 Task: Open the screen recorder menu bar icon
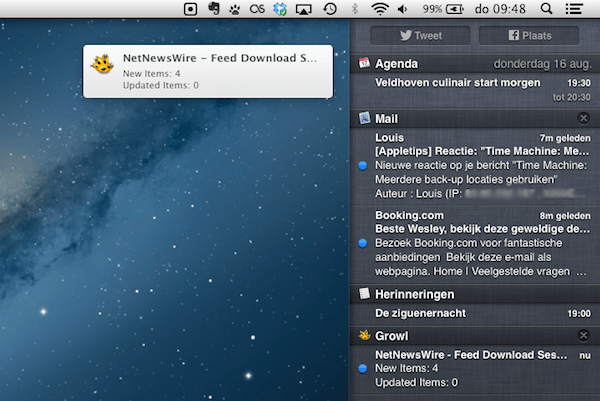pyautogui.click(x=190, y=9)
